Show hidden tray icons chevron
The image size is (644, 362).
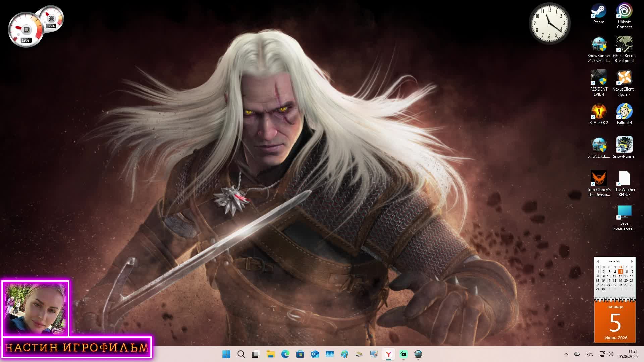tap(566, 354)
